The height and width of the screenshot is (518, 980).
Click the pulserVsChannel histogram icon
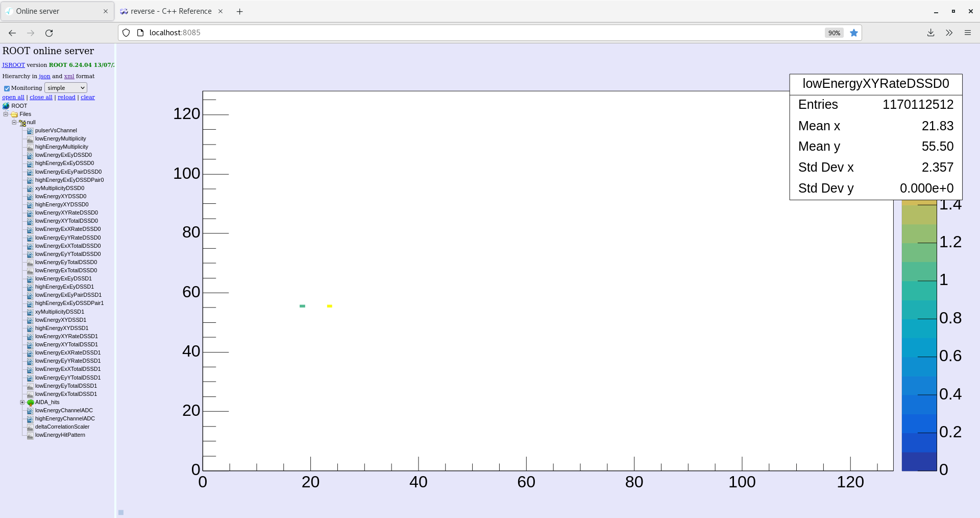pyautogui.click(x=30, y=131)
